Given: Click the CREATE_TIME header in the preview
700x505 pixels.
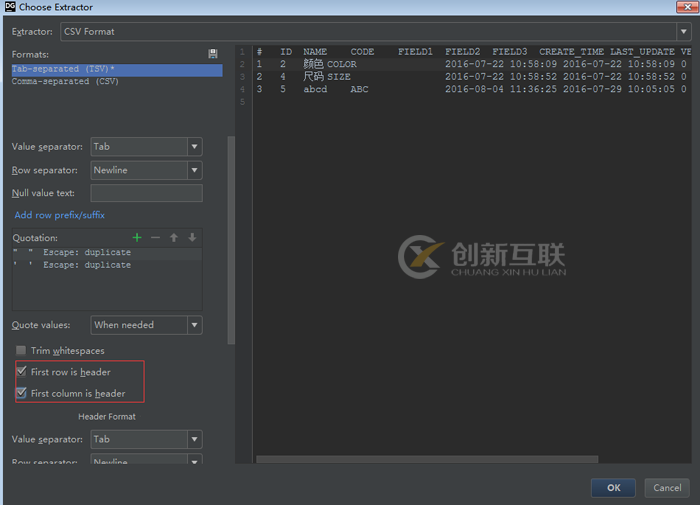Looking at the screenshot, I should click(571, 52).
